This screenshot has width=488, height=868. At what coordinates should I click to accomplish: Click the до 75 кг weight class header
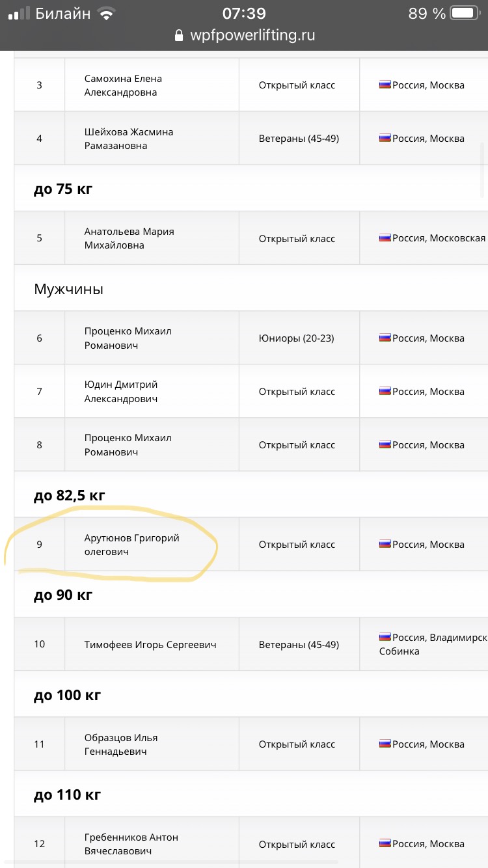tap(62, 189)
